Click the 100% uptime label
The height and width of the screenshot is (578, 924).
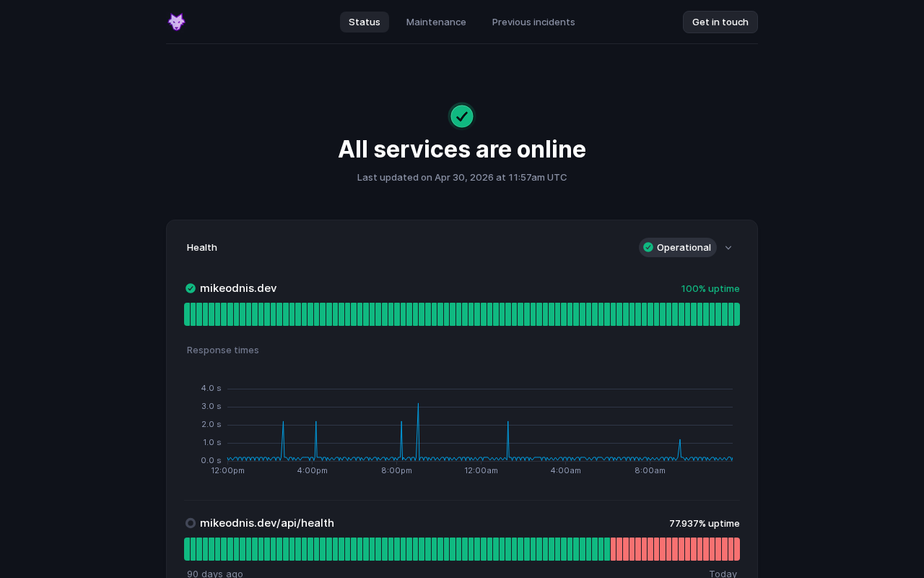710,288
